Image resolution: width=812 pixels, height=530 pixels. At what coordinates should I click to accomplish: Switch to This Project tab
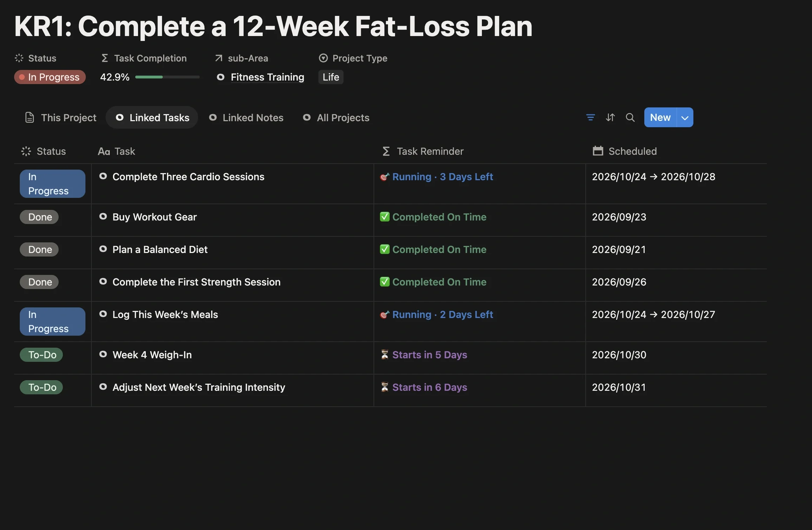61,118
